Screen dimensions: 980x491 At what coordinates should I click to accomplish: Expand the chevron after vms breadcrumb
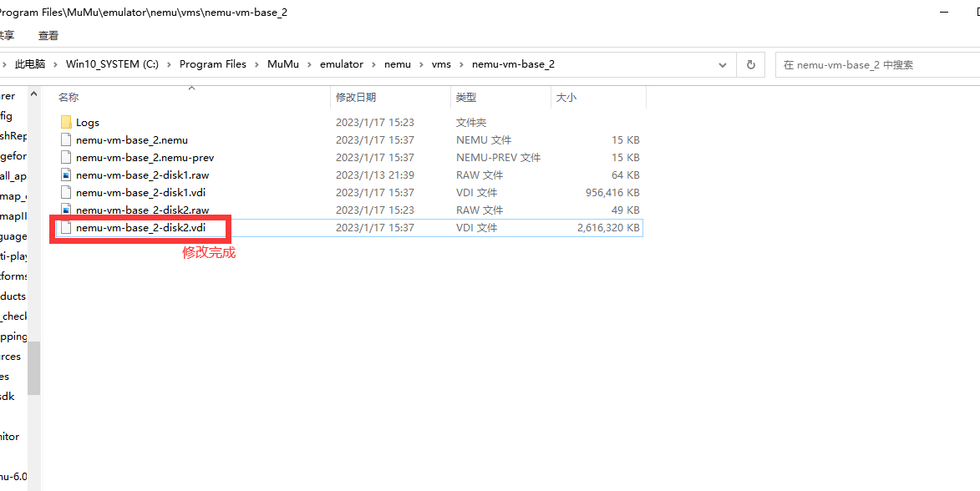(x=461, y=64)
